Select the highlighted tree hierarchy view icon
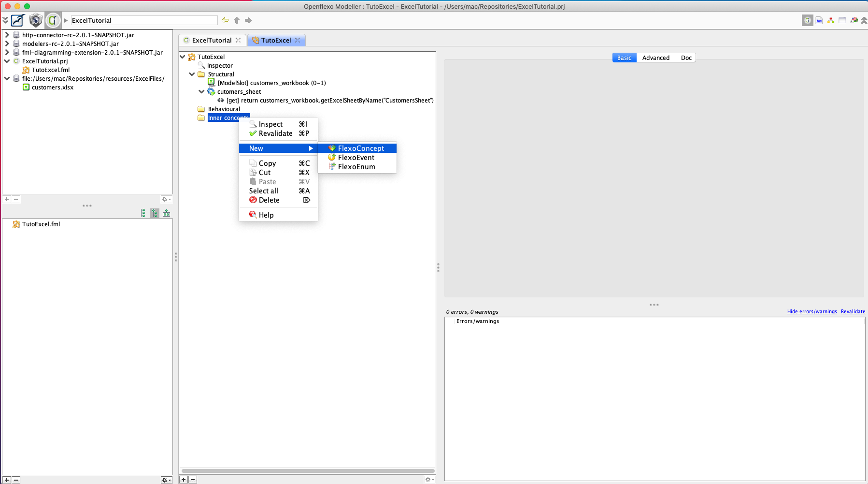This screenshot has height=484, width=868. coord(155,213)
